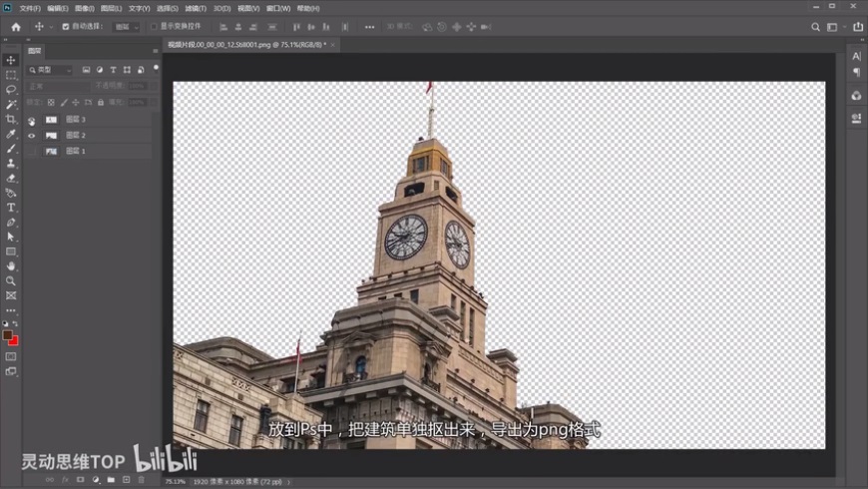Hide layer 图层 2 using its eye icon
Image resolution: width=868 pixels, height=489 pixels.
[x=31, y=135]
